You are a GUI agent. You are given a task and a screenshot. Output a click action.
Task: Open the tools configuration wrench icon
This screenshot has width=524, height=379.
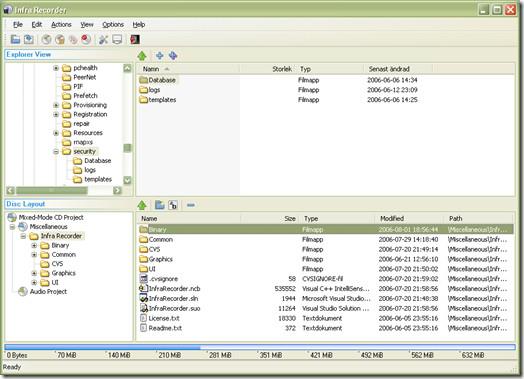click(103, 39)
